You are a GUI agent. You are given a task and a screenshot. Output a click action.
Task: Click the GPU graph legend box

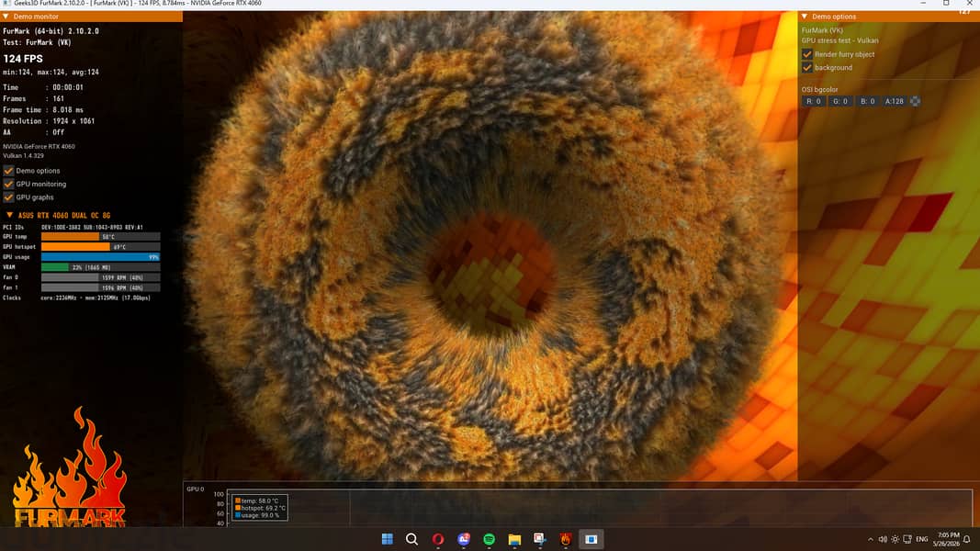259,508
